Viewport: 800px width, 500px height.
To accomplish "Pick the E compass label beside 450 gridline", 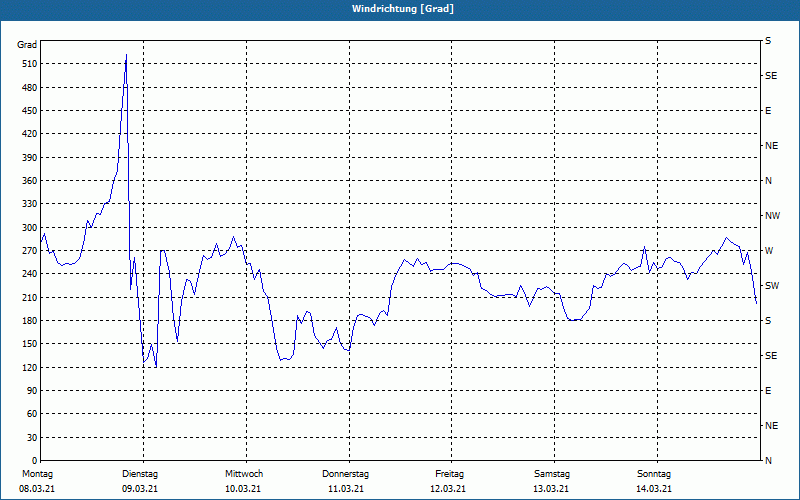I will click(x=768, y=111).
